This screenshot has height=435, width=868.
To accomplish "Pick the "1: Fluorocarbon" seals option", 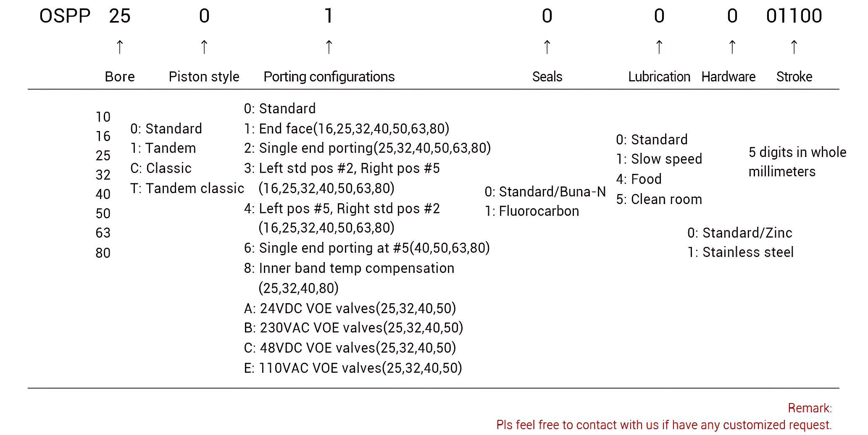I will (x=532, y=211).
